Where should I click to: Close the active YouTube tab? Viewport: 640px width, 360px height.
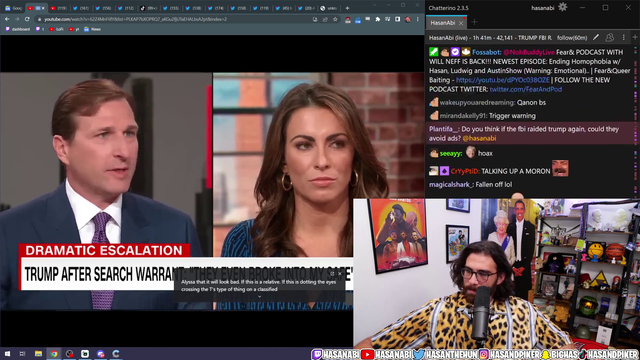[43, 8]
